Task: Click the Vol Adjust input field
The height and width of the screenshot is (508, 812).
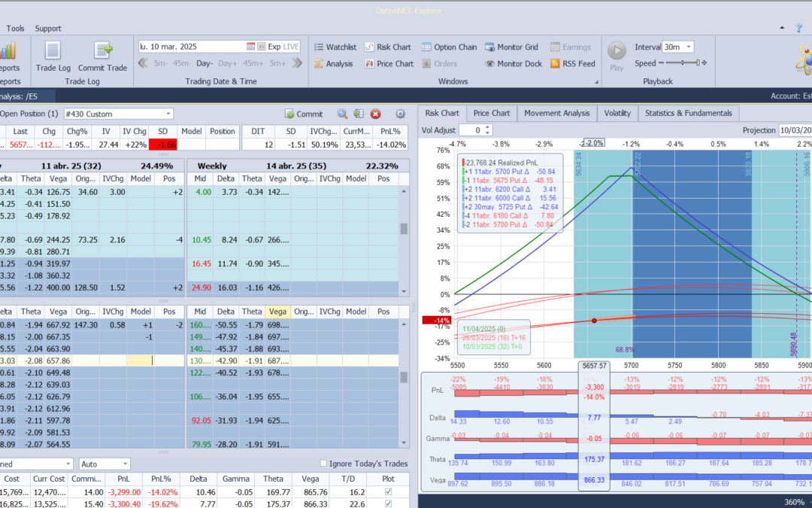Action: point(471,130)
